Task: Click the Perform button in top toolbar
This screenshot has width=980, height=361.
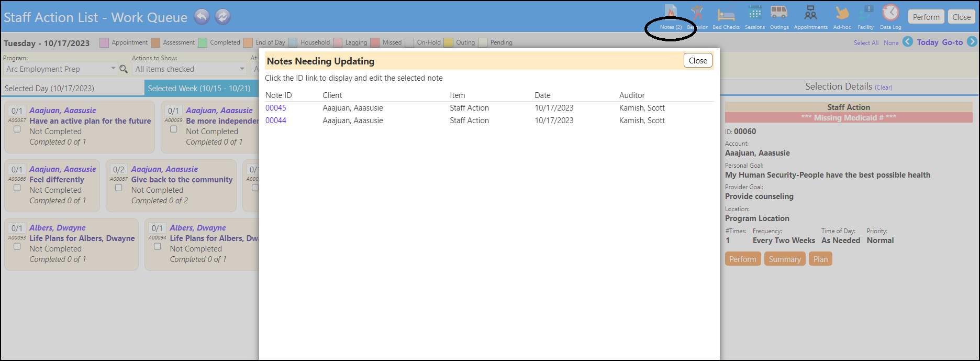Action: point(926,17)
